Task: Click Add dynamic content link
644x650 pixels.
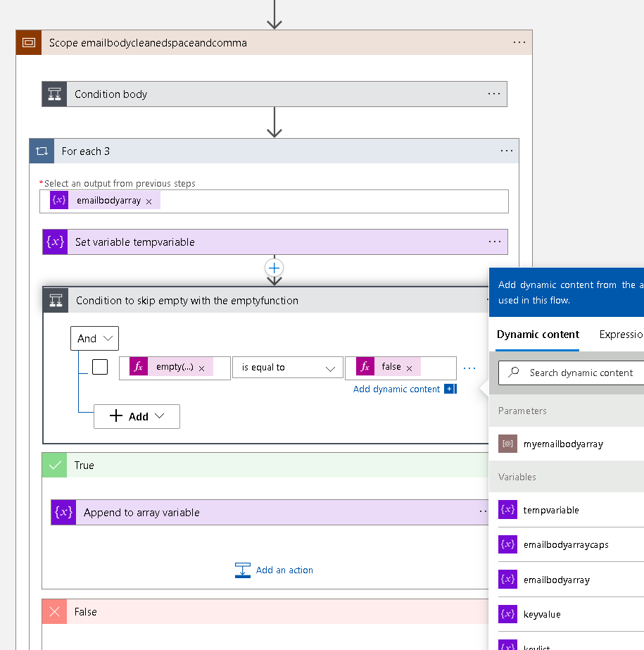Action: (x=396, y=389)
